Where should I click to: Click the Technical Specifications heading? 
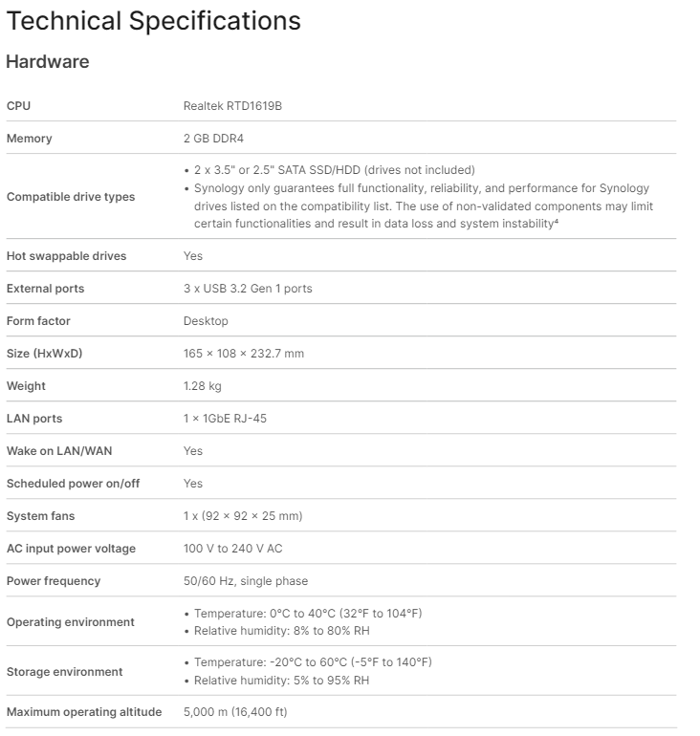tap(153, 20)
